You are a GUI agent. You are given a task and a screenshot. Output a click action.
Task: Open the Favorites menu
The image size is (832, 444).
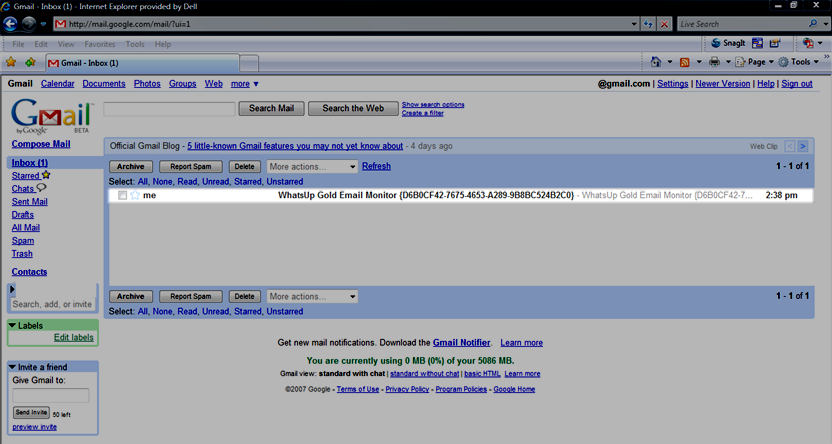pyautogui.click(x=100, y=44)
